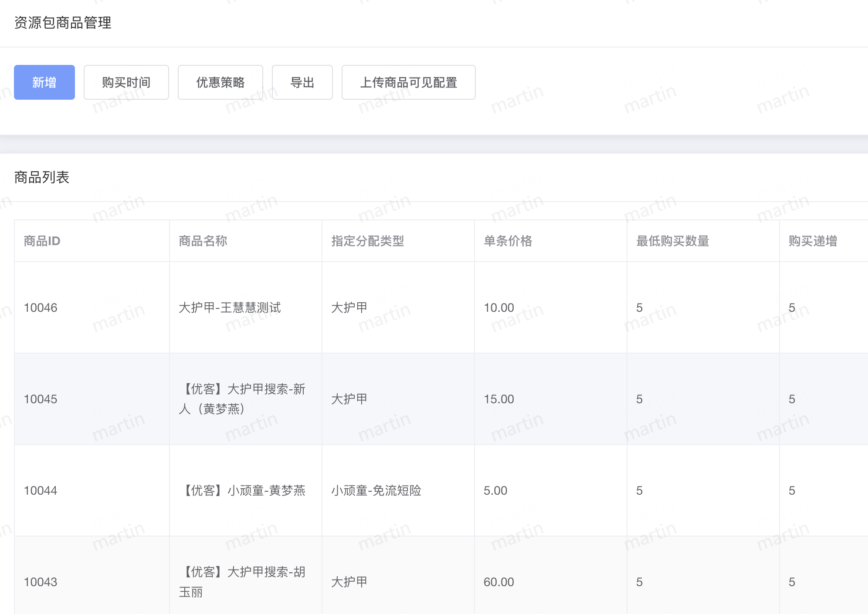
Task: Click the 单条价格 column header
Action: [x=508, y=241]
